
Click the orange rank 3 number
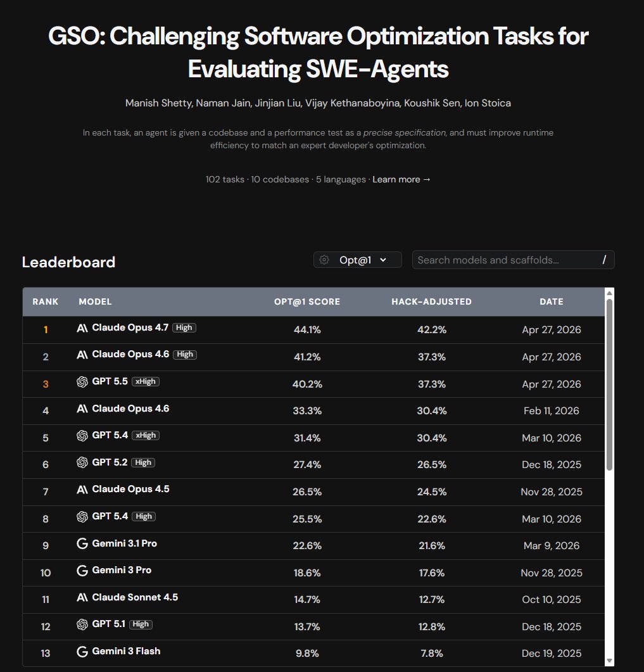click(46, 384)
